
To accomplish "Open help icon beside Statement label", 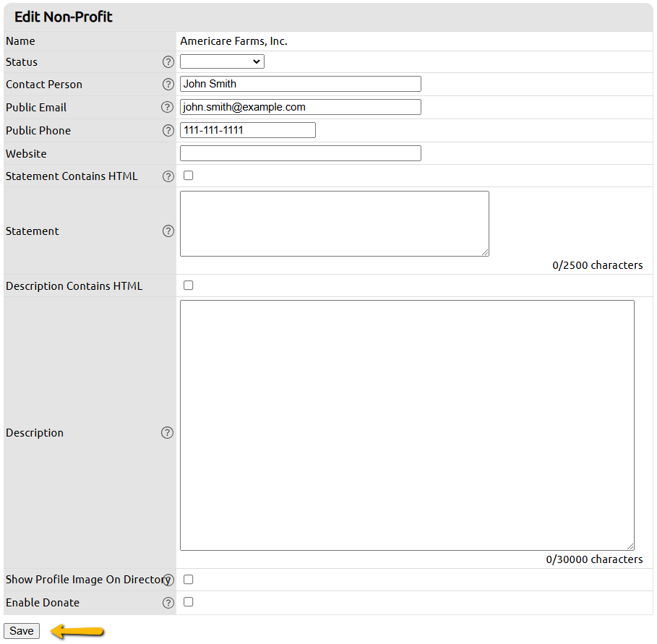I will pos(168,231).
